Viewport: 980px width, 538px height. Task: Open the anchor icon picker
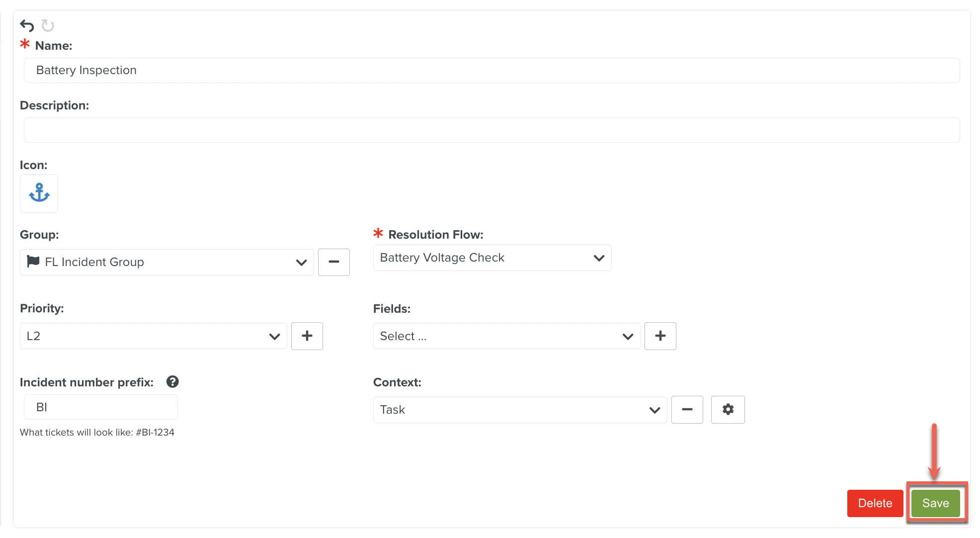pos(39,193)
